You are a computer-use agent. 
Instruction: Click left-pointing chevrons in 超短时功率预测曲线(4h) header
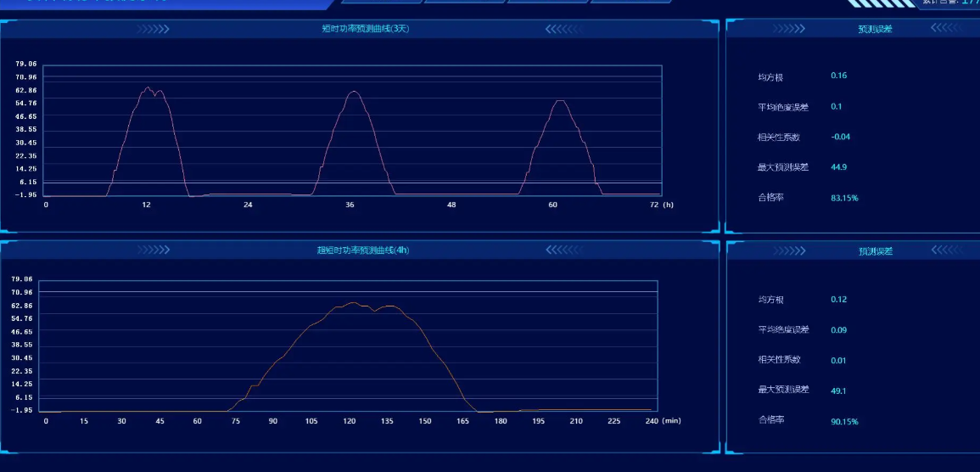point(562,250)
